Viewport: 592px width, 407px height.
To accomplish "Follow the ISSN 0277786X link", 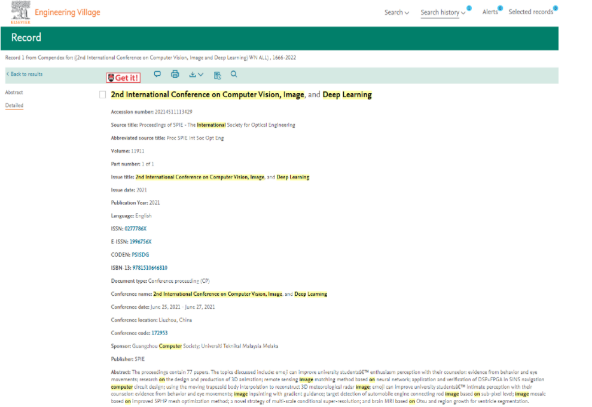I will click(x=136, y=228).
